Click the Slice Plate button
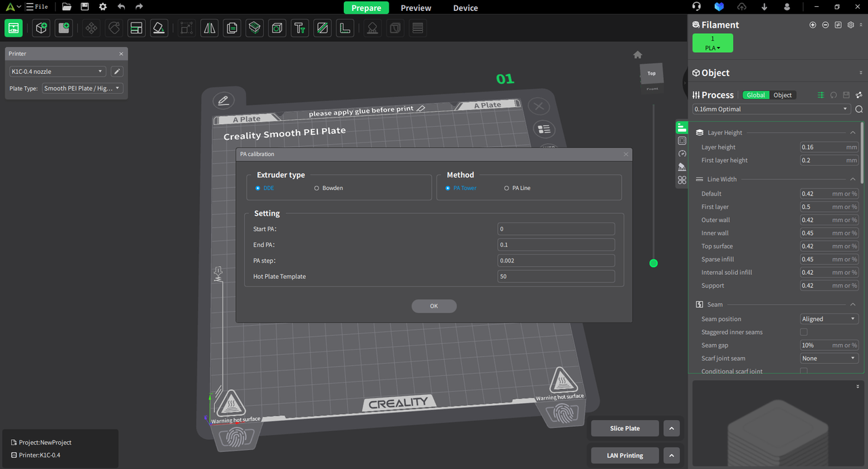Screen dimensions: 868x469 (x=625, y=428)
